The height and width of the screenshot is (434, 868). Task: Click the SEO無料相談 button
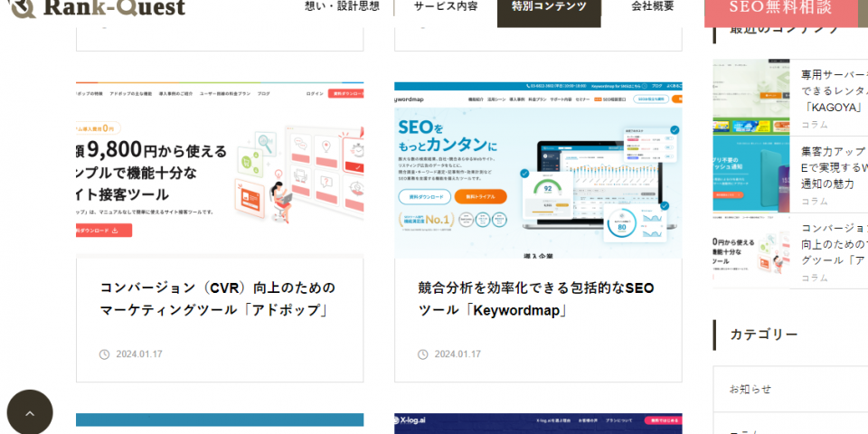tap(780, 12)
